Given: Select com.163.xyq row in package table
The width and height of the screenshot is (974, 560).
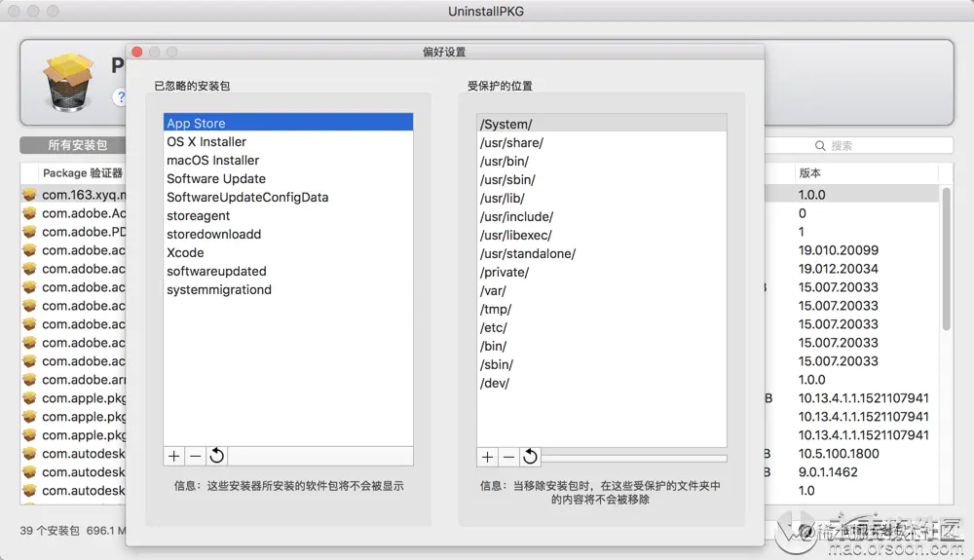Looking at the screenshot, I should tap(73, 195).
